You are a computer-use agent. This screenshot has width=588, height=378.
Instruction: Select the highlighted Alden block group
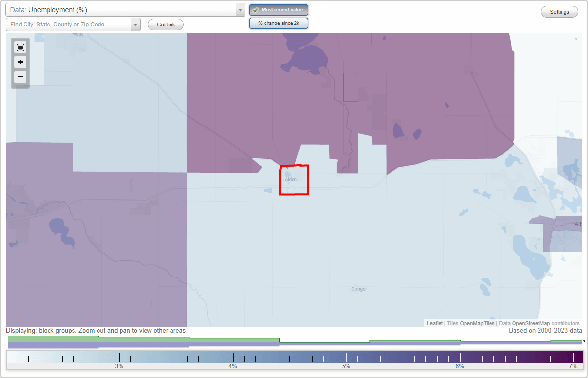[294, 180]
